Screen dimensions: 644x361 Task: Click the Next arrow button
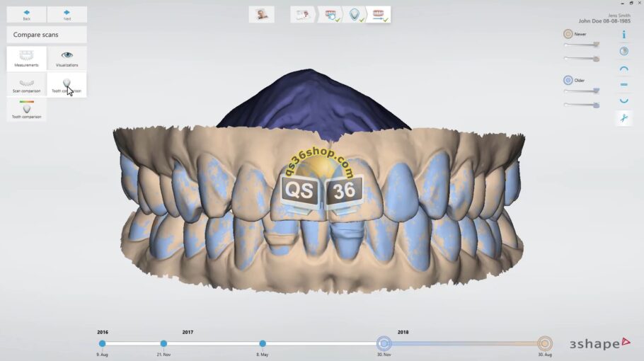tap(67, 14)
